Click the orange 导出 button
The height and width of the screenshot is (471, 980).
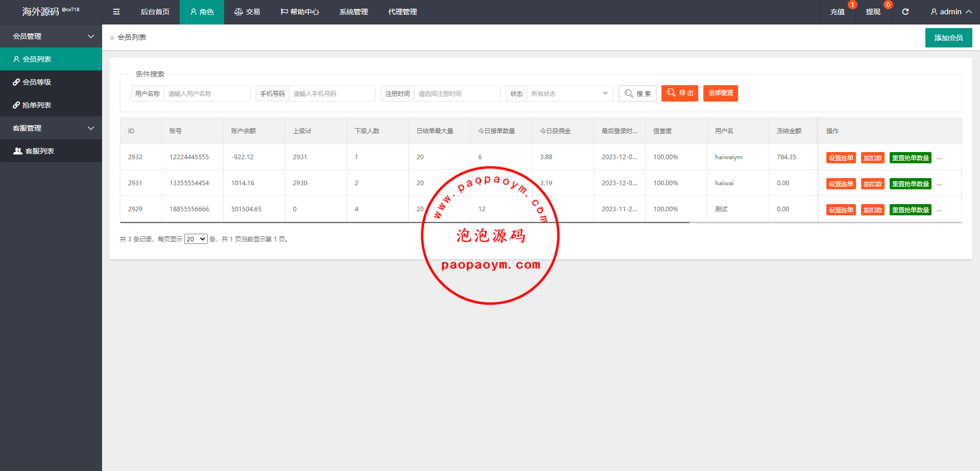click(x=680, y=93)
